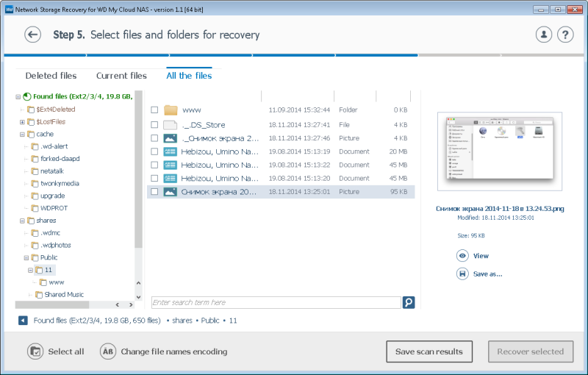Click the search magnifier button
This screenshot has width=588, height=375.
[x=409, y=302]
